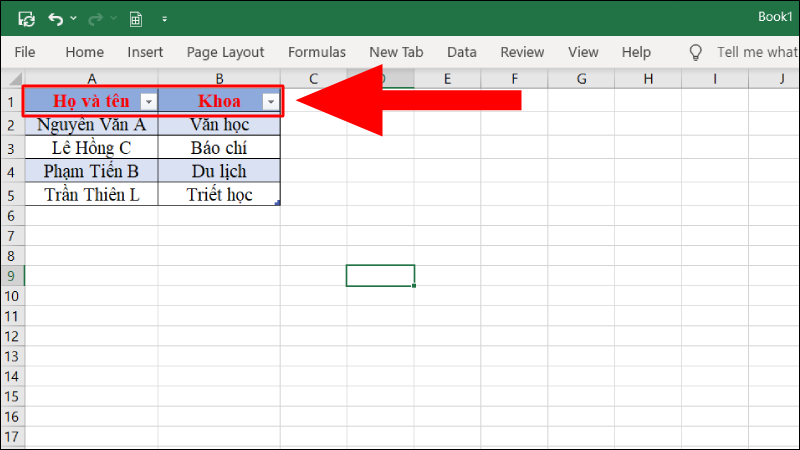Open the filter dropdown on Họ và tên
This screenshot has height=450, width=800.
[148, 102]
